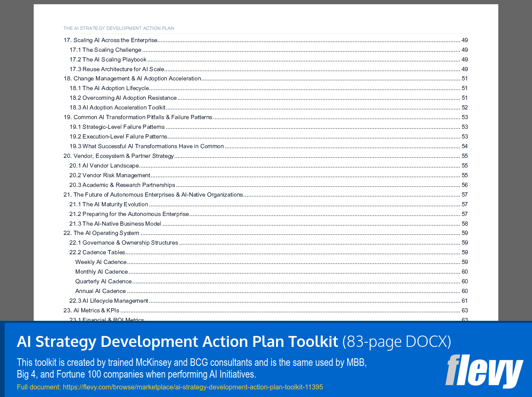This screenshot has height=397, width=532.
Task: Click '18.3 AI Adoption Acceleration Toolkit' line
Action: [x=118, y=107]
